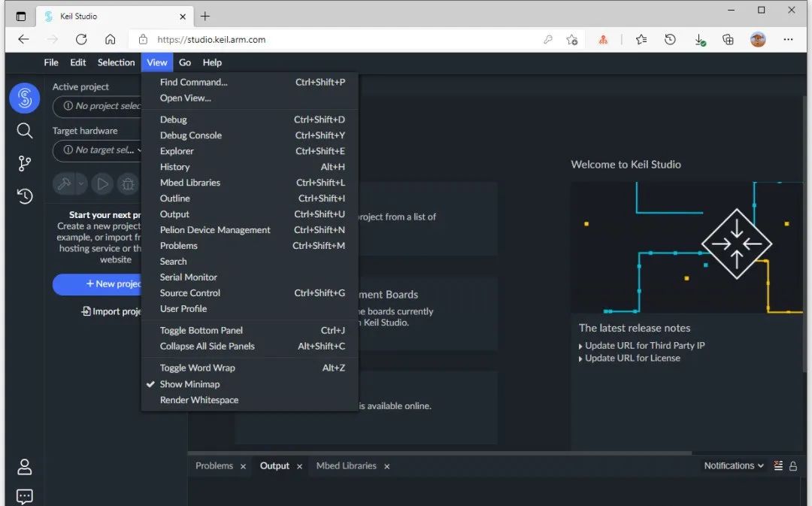Select Mbed Libraries menu entry
The image size is (812, 506).
click(x=250, y=183)
